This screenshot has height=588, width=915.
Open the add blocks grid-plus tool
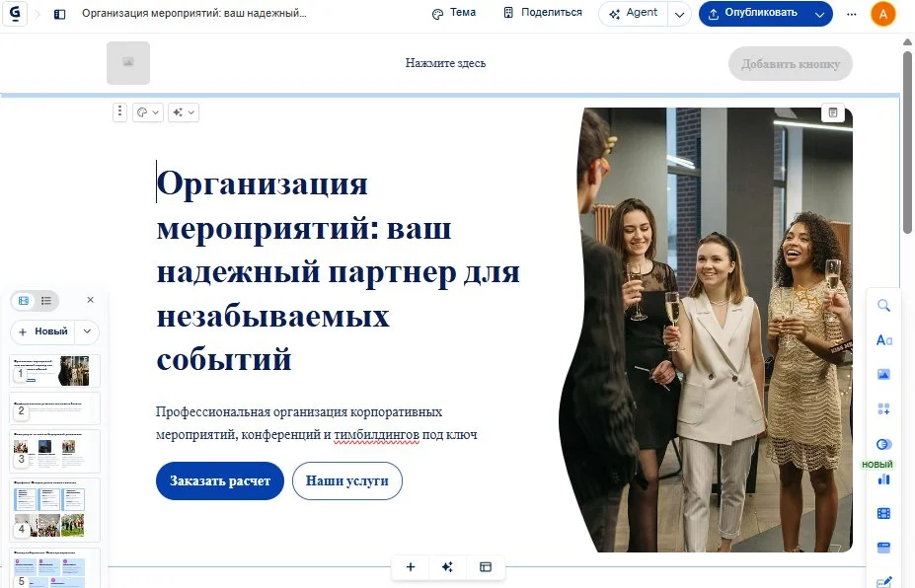[x=883, y=408]
